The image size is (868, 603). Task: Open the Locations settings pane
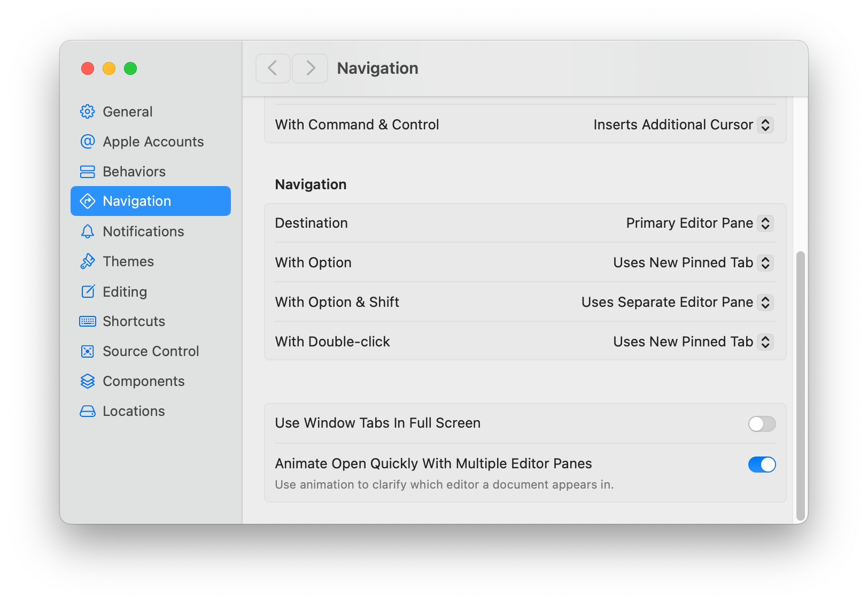(x=151, y=411)
